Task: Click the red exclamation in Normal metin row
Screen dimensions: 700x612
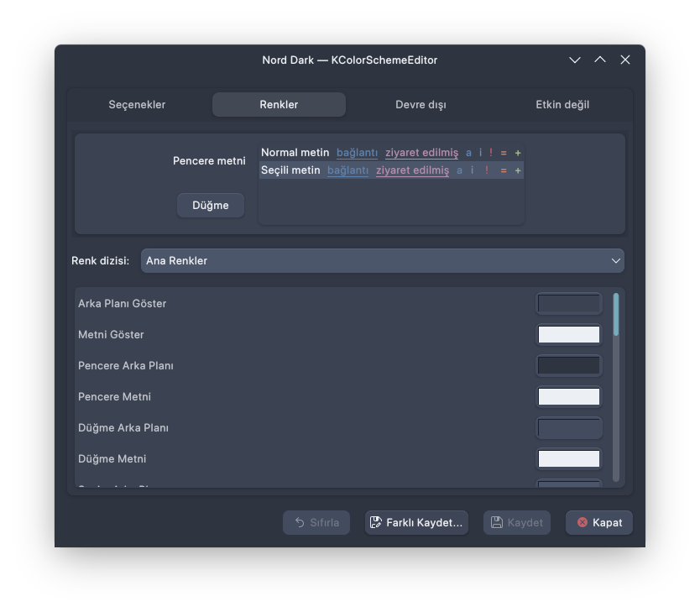Action: point(491,152)
